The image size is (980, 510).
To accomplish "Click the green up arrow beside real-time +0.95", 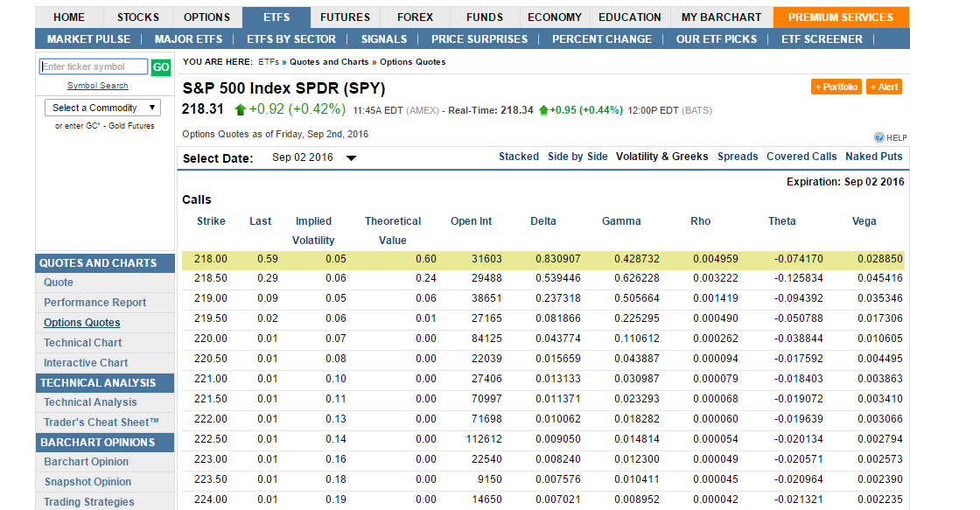I will click(x=543, y=110).
